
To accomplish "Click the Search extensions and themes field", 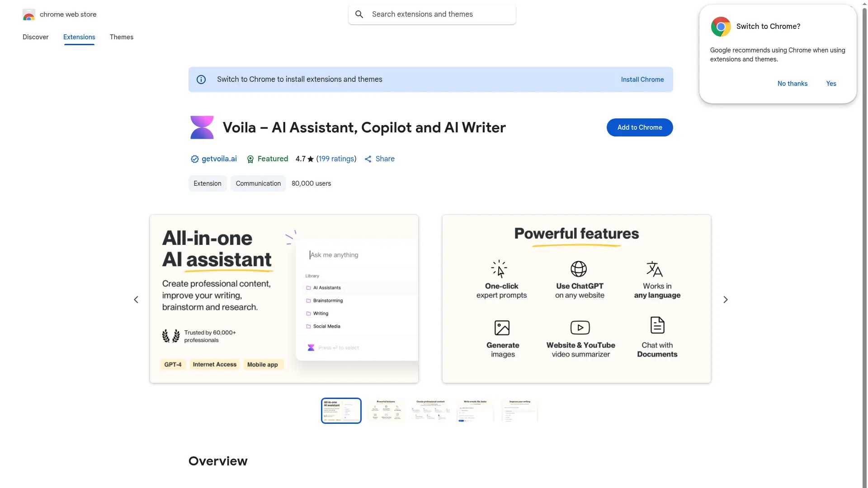I will coord(439,14).
